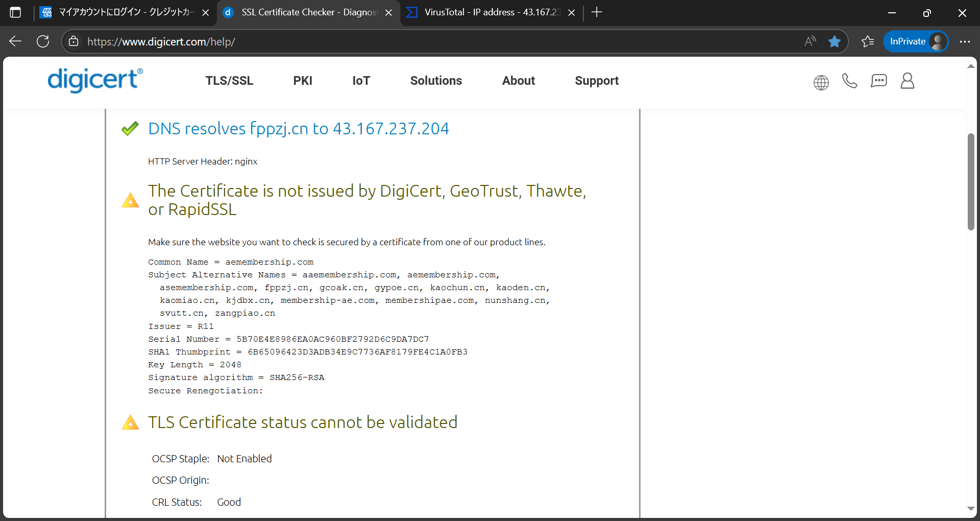Screen dimensions: 980x521
Task: Open the TLS/SSL menu
Action: [x=229, y=81]
